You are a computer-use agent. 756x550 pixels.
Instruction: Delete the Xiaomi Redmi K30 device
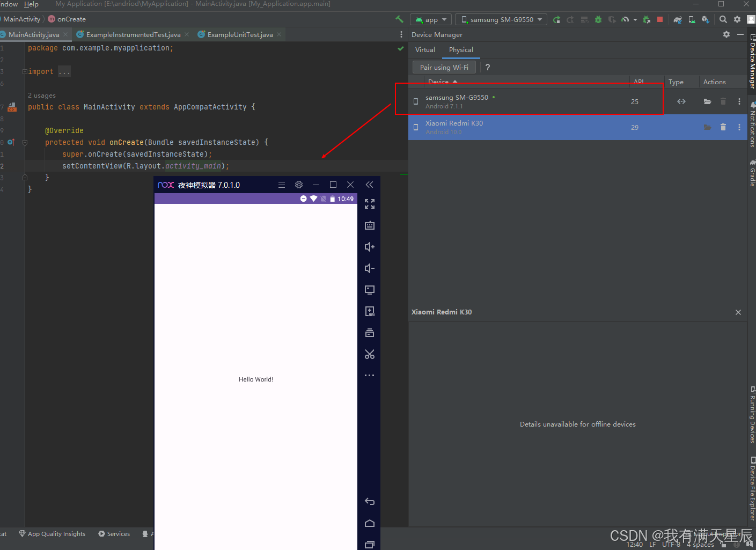pos(723,127)
